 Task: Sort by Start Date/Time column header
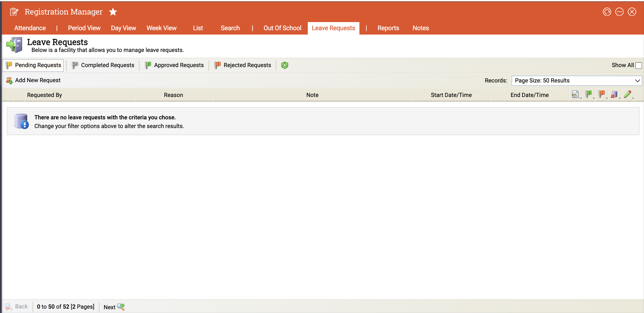451,95
